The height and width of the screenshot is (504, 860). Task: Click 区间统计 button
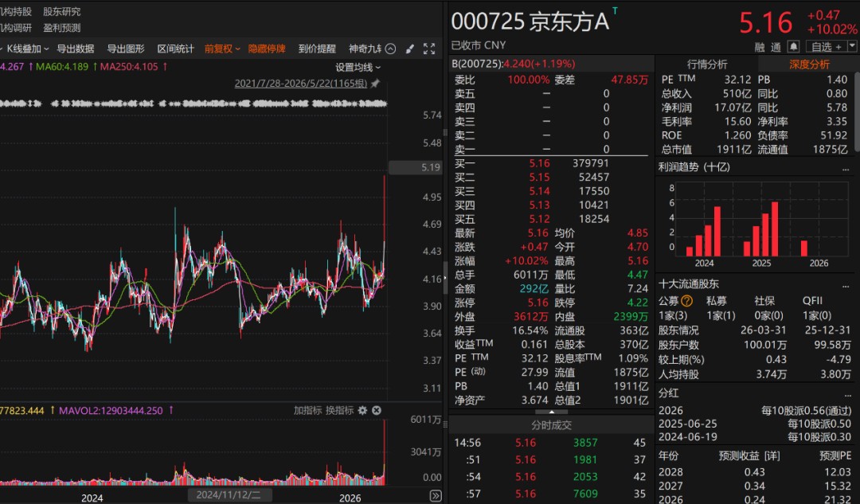click(x=175, y=49)
